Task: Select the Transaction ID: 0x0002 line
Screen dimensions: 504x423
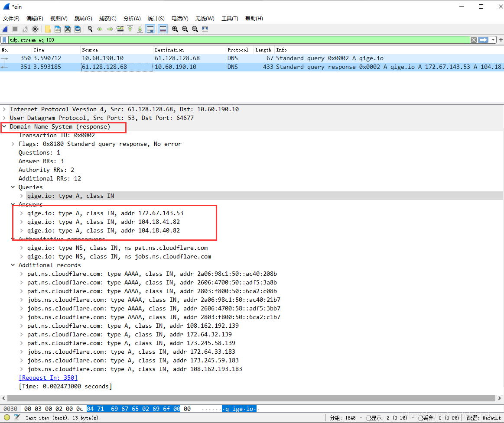Action: (x=57, y=135)
